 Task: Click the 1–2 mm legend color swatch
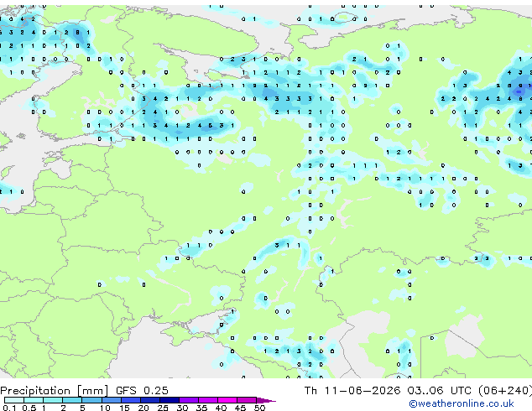(53, 400)
